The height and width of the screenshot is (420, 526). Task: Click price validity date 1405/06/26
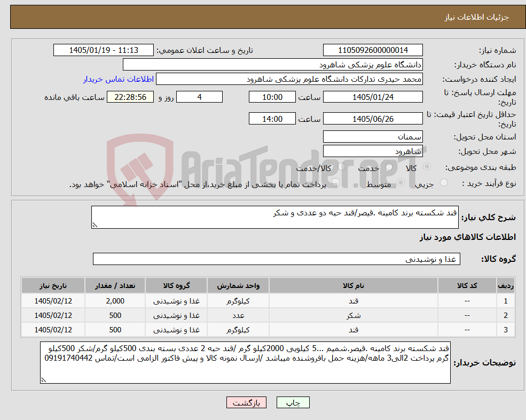point(373,119)
